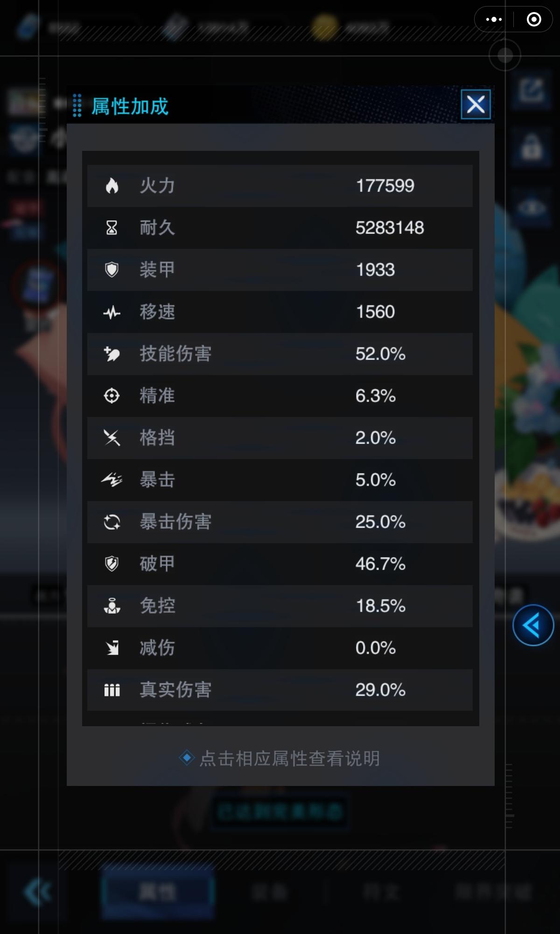
Task: Toggle the lock icon on right sidebar
Action: (532, 148)
